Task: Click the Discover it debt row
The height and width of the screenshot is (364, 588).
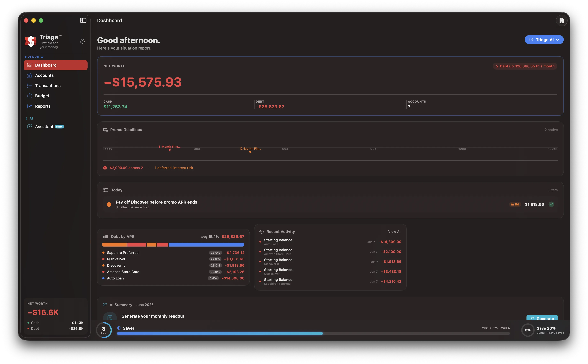Action: point(173,265)
